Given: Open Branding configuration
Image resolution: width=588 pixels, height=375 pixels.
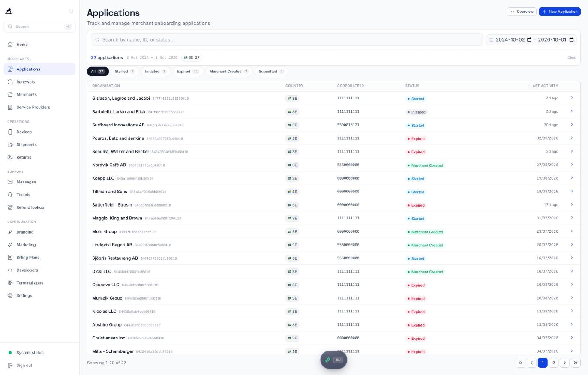Looking at the screenshot, I should point(39,232).
